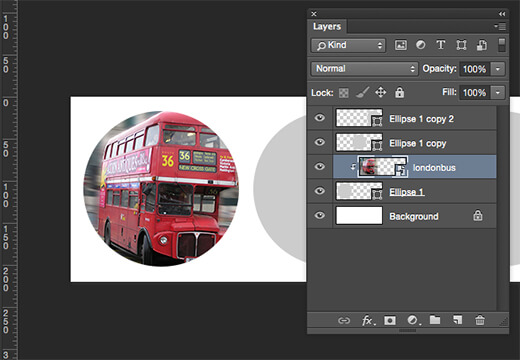Create new fill or adjustment layer

tap(413, 320)
